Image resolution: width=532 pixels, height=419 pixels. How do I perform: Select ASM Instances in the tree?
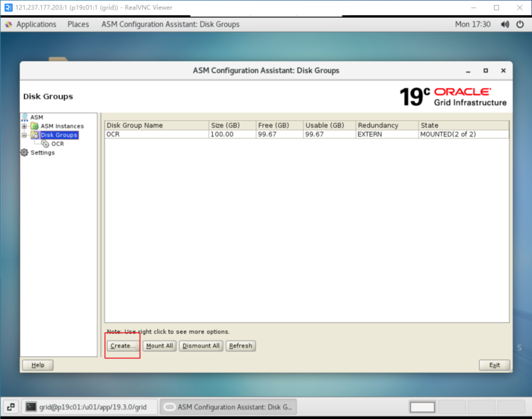[x=62, y=126]
